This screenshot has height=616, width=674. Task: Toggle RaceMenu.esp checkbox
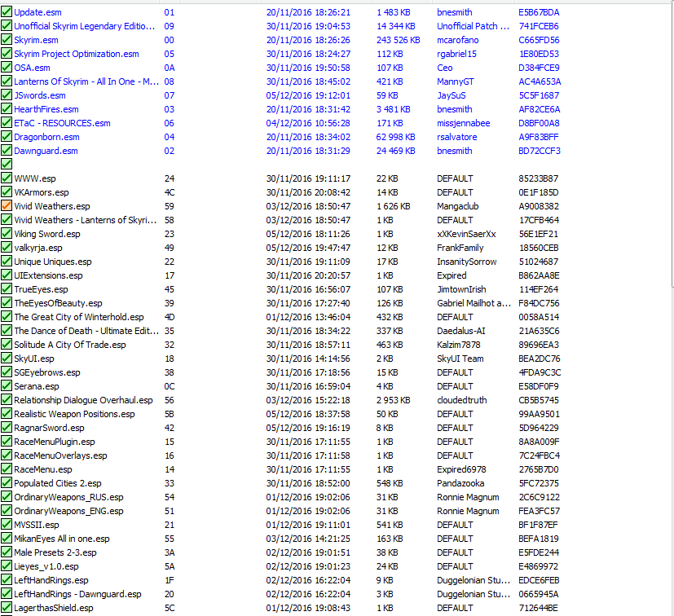point(7,469)
